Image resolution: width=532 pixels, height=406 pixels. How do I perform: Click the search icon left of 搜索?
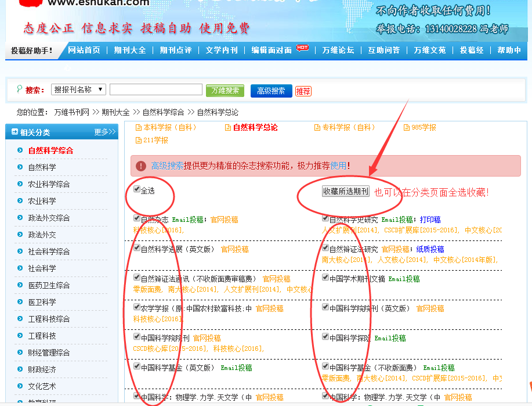(20, 89)
